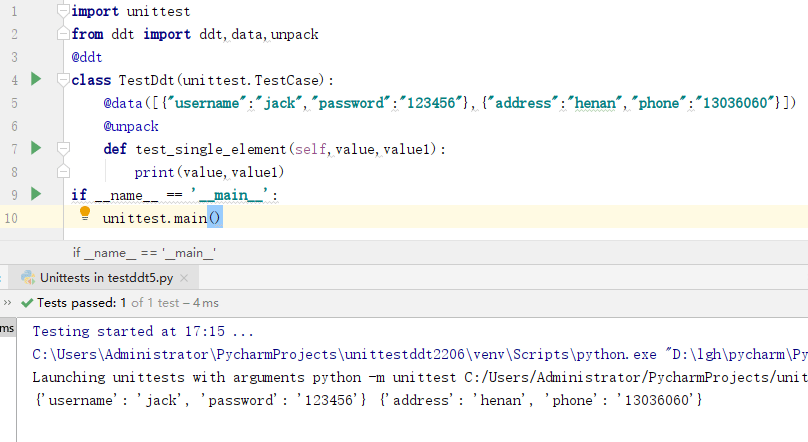Click line number 5 in the gutter
The image size is (808, 442).
pos(13,103)
